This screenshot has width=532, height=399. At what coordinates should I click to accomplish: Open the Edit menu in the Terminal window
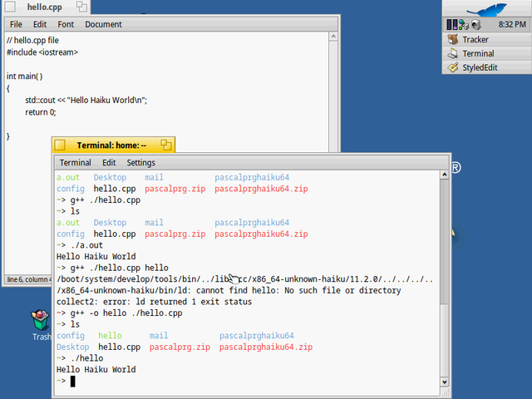point(109,163)
